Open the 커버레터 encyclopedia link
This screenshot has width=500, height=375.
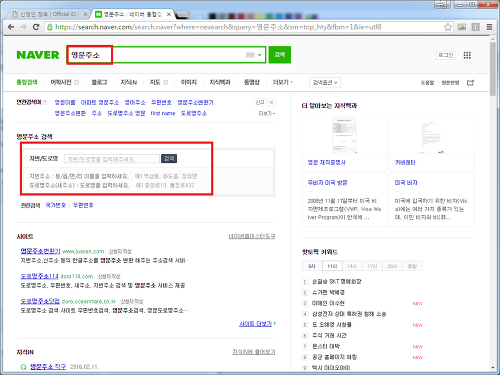tap(405, 162)
